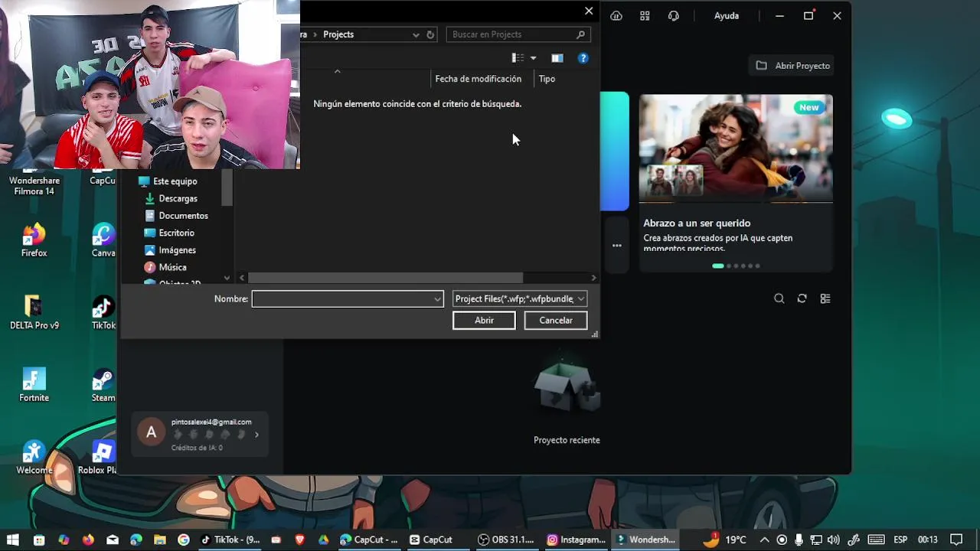The image size is (980, 551).
Task: Open DELTA Pro v9 desktop icon
Action: point(34,313)
